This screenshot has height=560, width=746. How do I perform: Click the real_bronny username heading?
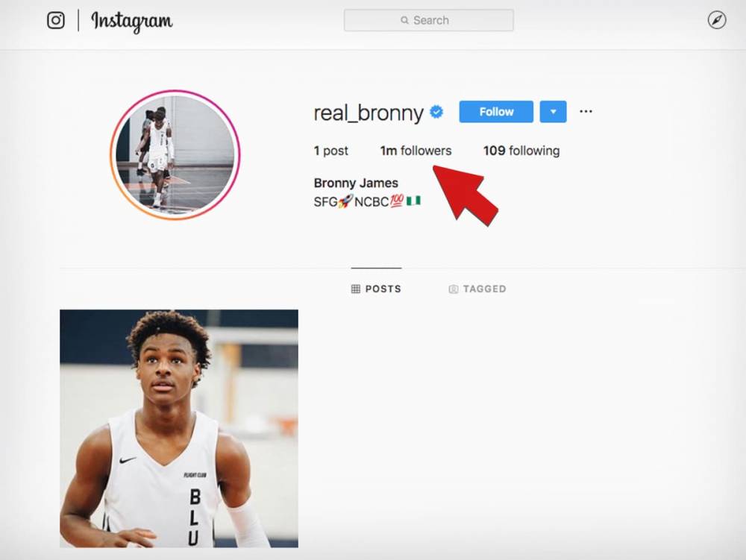click(x=369, y=113)
